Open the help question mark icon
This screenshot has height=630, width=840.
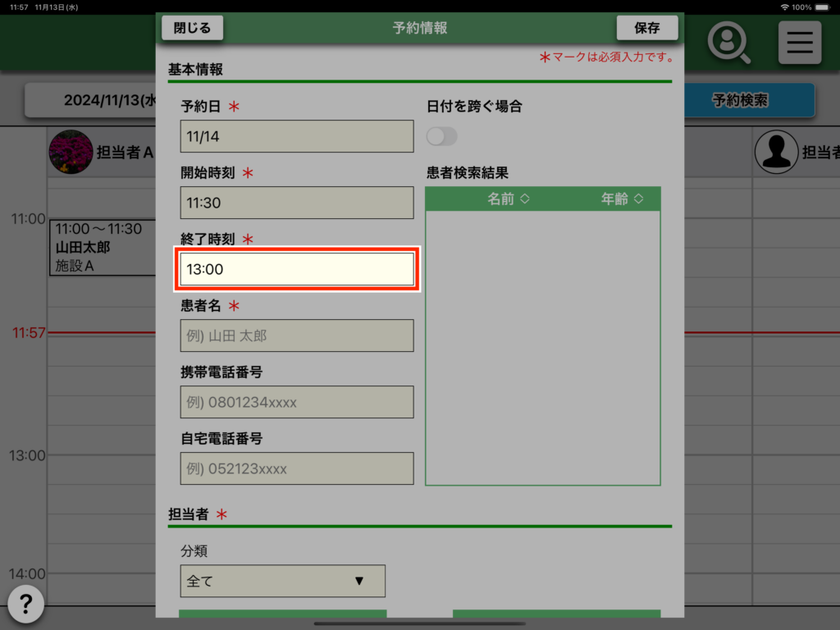(25, 605)
